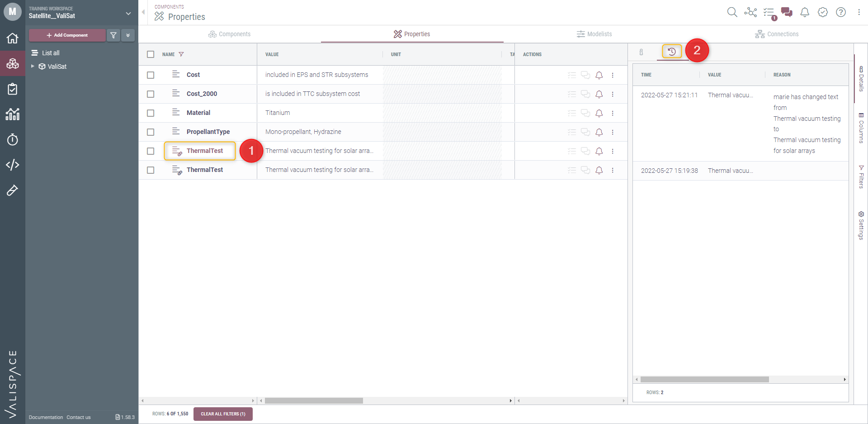Click Clear All Filters button
The width and height of the screenshot is (868, 424).
tap(223, 414)
